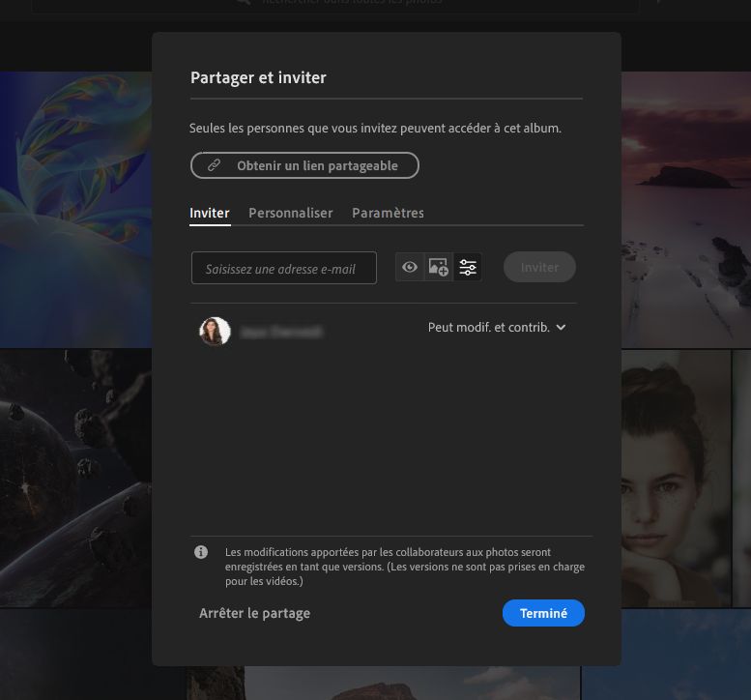Expand the 'Peut modif. et contrib.' chevron

point(561,327)
